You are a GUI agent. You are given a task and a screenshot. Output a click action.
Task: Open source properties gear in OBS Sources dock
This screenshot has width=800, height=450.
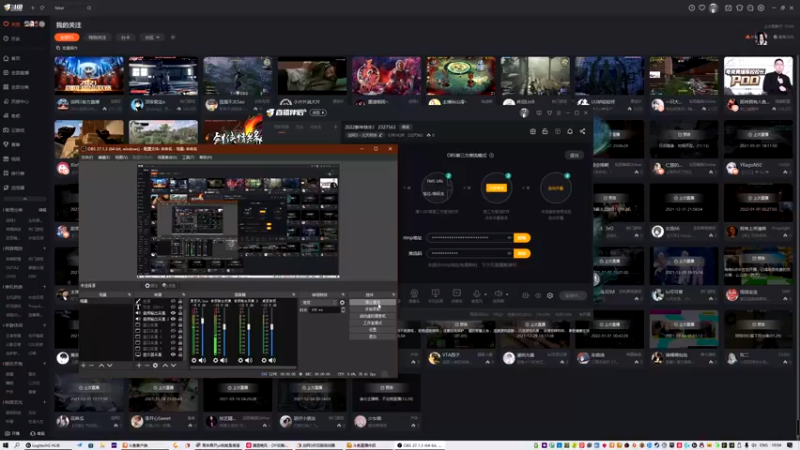pos(154,365)
